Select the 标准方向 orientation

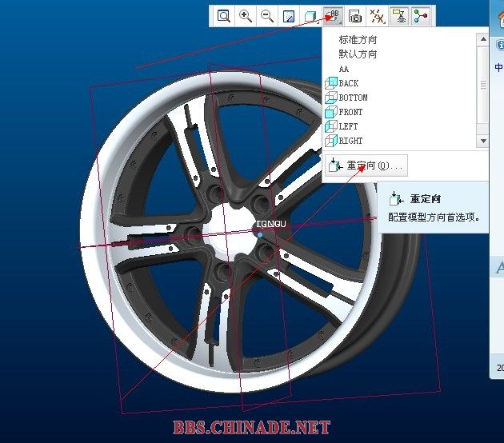tap(358, 40)
